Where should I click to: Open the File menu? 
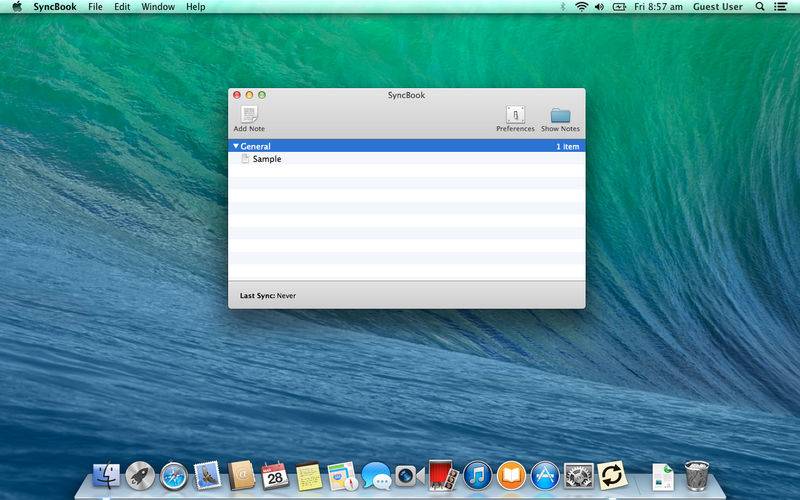point(95,7)
